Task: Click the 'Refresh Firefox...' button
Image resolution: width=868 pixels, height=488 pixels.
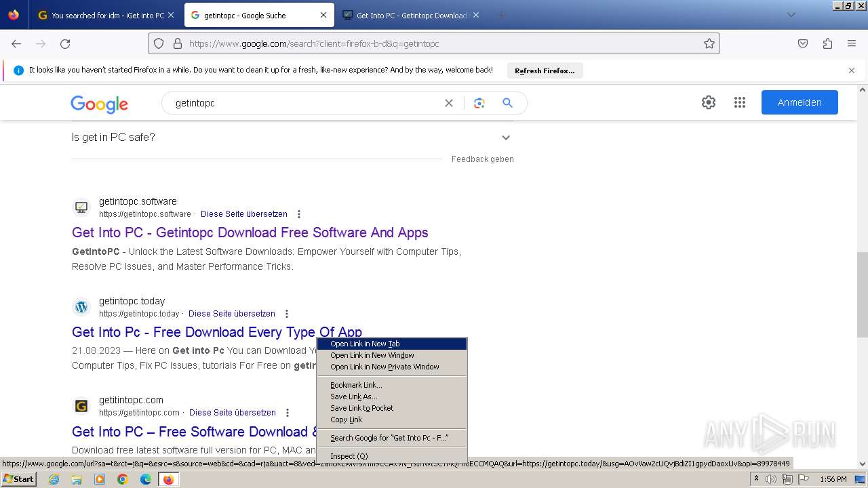Action: [x=545, y=70]
